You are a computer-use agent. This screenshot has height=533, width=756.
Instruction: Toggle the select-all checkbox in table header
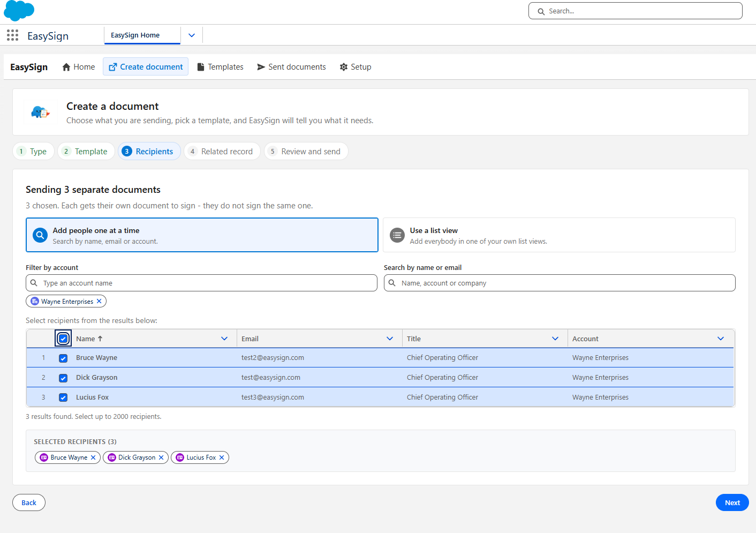point(63,339)
